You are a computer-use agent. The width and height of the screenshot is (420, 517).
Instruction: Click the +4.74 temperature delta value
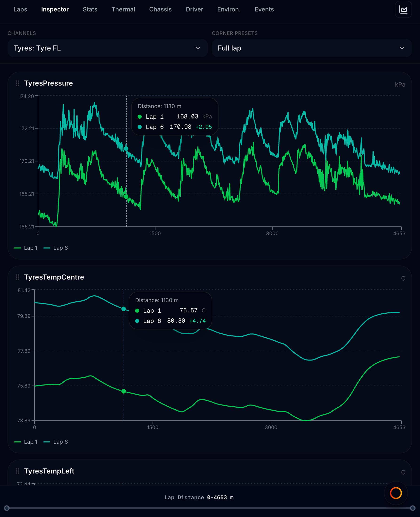(198, 321)
